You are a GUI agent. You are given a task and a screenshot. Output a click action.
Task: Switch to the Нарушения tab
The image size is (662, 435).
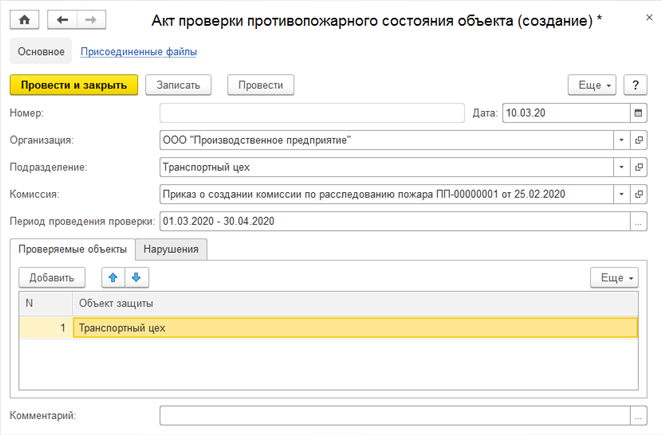[x=171, y=249]
